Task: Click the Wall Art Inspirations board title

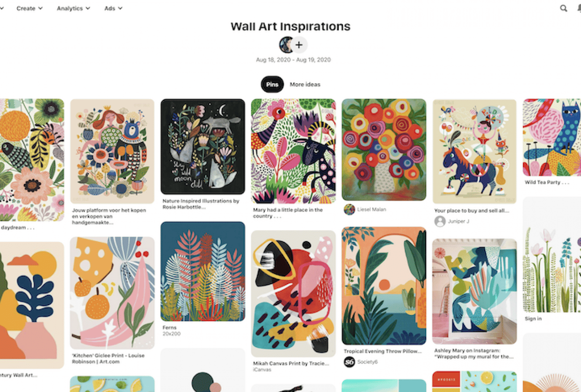Action: click(x=290, y=26)
